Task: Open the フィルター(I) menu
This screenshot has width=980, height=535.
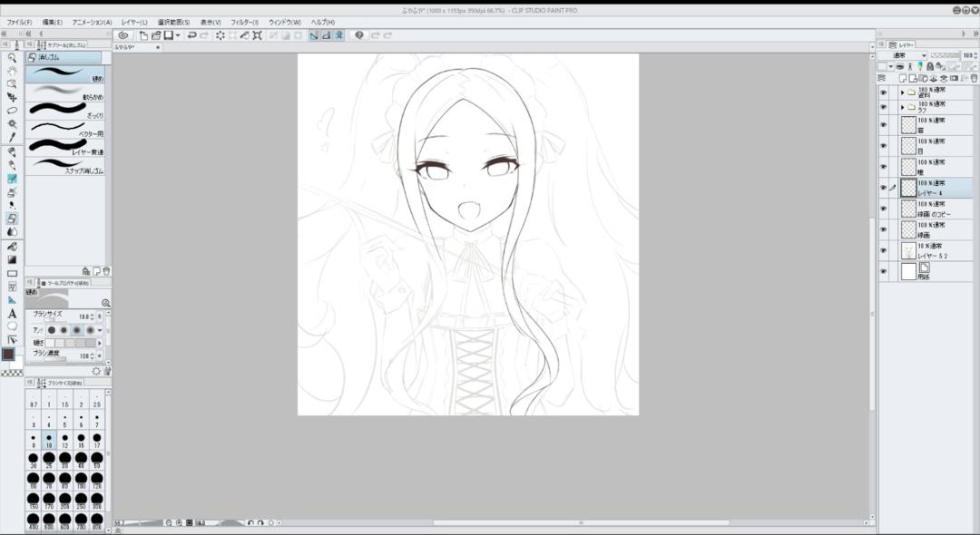Action: click(244, 22)
